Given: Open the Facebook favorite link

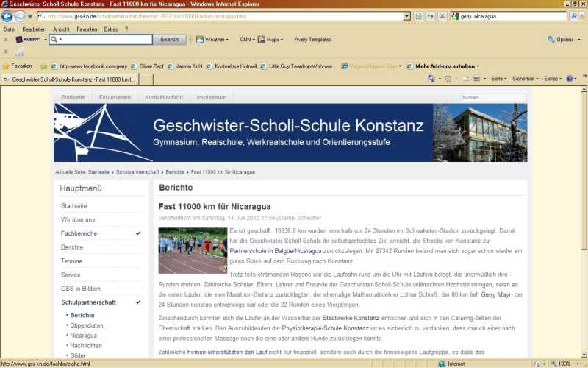Looking at the screenshot, I should (x=90, y=66).
